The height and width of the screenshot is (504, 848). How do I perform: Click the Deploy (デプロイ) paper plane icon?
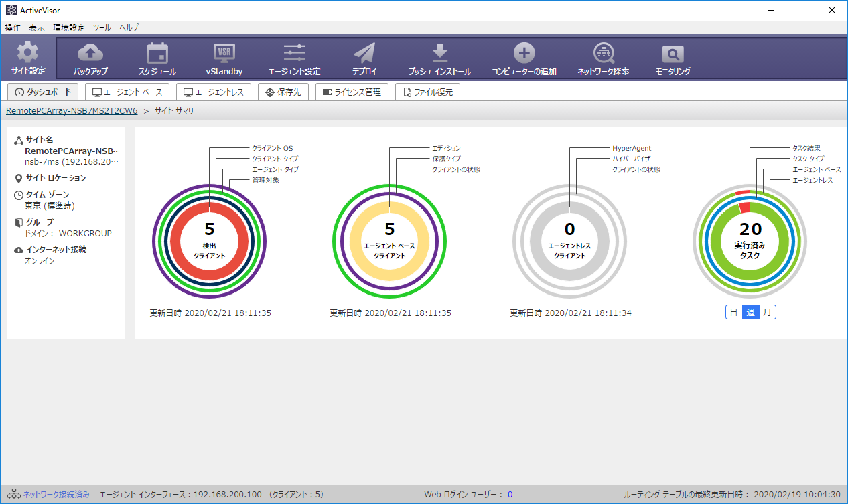pos(364,54)
